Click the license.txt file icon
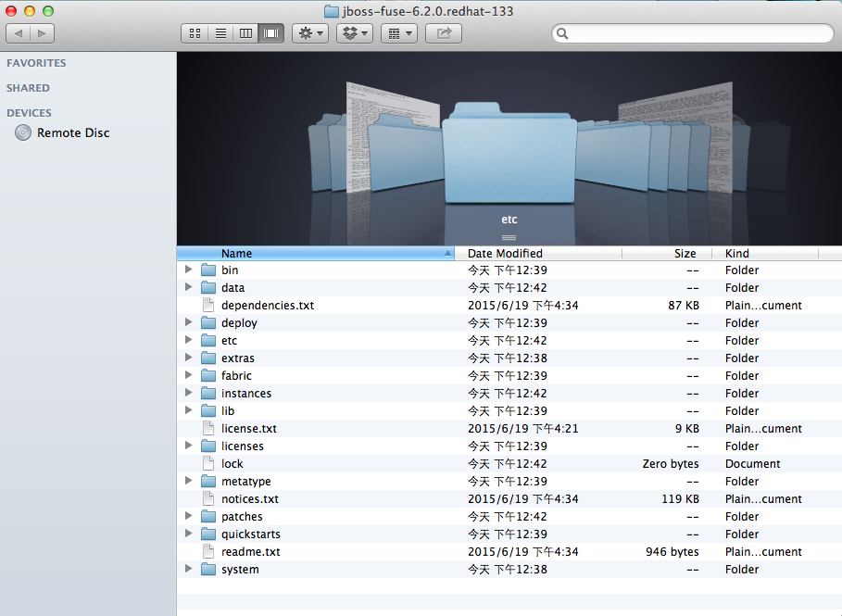 click(208, 429)
